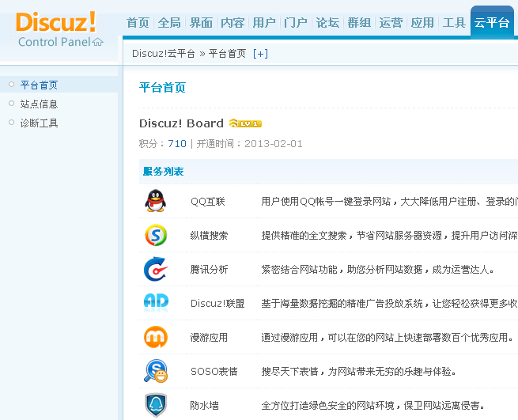Click the 710 points value
Screen dimensions: 518x420
(x=177, y=144)
